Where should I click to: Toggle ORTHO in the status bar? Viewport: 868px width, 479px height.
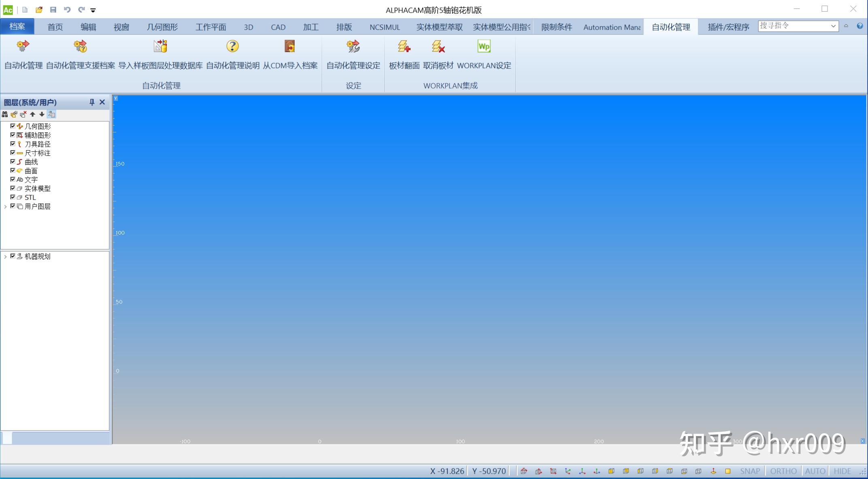point(783,471)
